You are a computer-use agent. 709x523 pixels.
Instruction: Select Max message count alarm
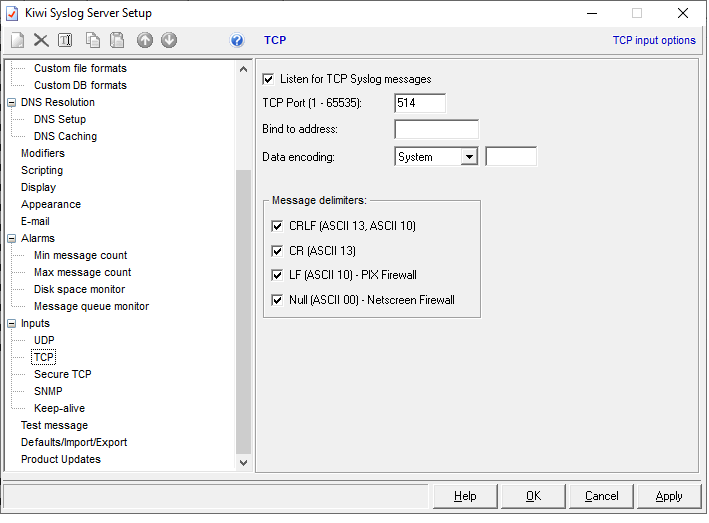(x=83, y=272)
